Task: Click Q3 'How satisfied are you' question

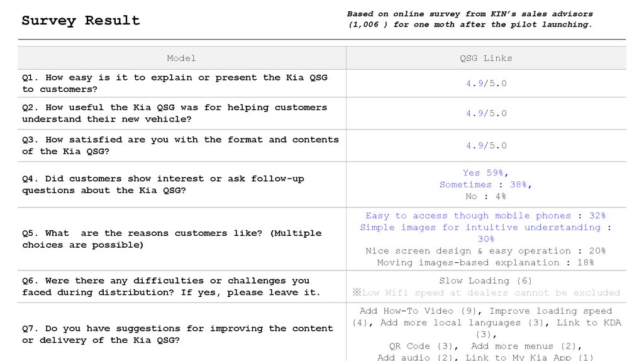Action: tap(180, 145)
